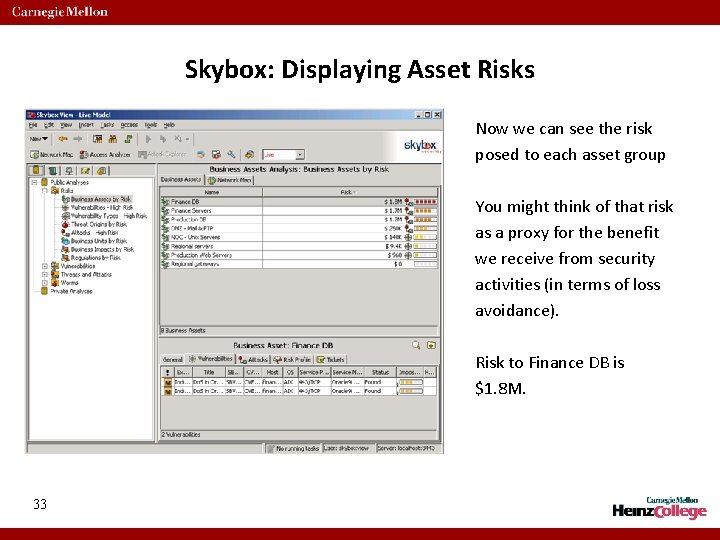Select Business Assets by Risk tree item
This screenshot has width=720, height=540.
[x=97, y=199]
